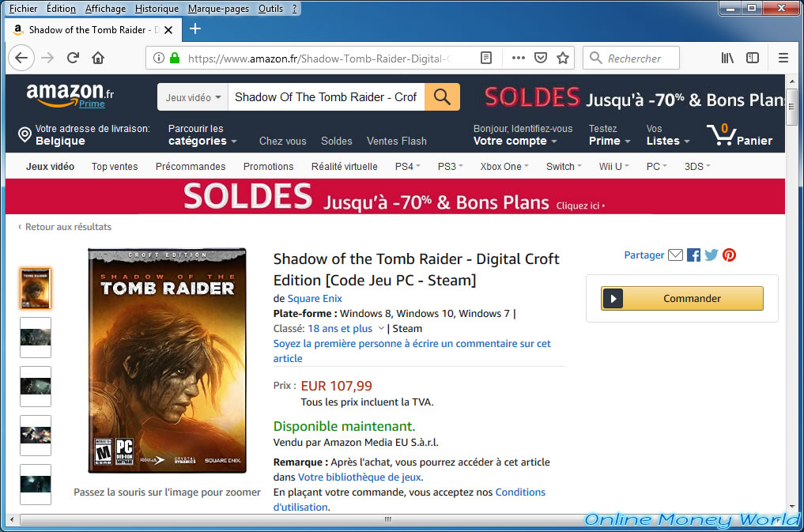
Task: Show site information icon in address bar
Action: coord(158,58)
